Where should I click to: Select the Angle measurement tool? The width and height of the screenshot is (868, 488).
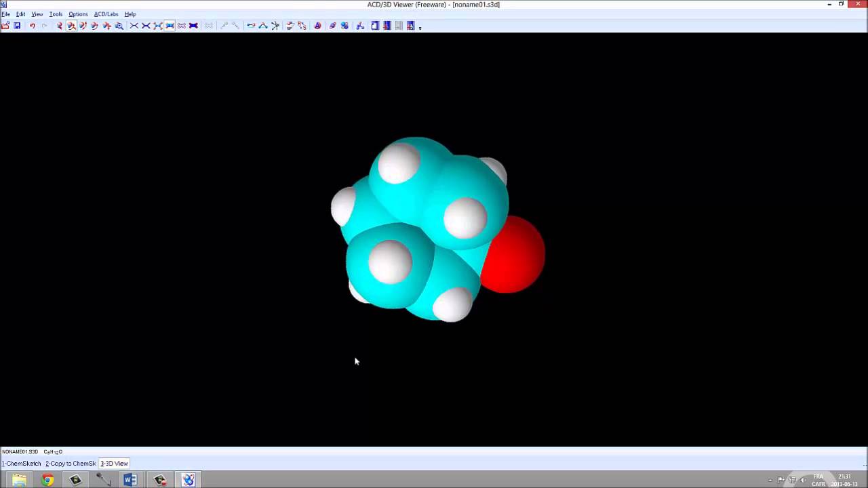click(x=262, y=26)
